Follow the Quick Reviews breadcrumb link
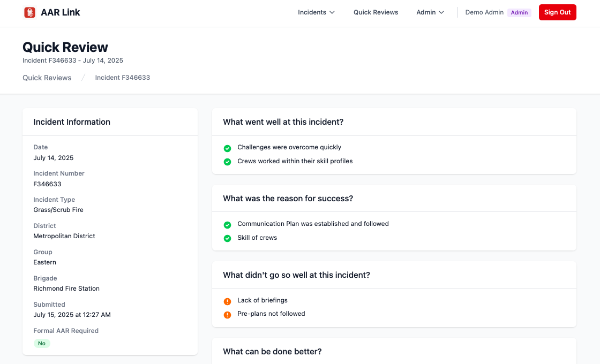The height and width of the screenshot is (364, 600). pyautogui.click(x=47, y=78)
